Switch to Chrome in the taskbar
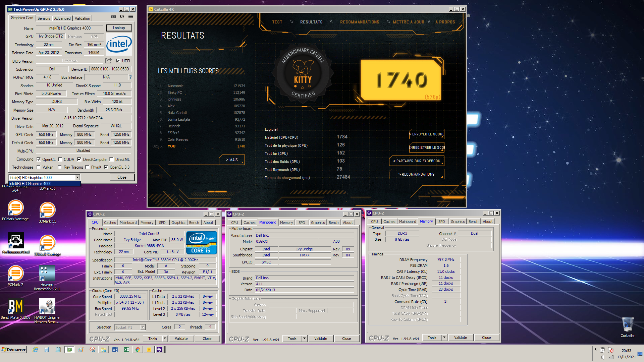The width and height of the screenshot is (644, 362). (x=138, y=350)
